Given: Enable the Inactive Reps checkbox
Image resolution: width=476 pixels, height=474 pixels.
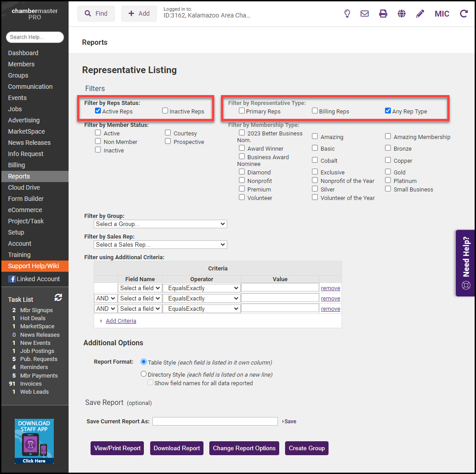Looking at the screenshot, I should [x=165, y=111].
